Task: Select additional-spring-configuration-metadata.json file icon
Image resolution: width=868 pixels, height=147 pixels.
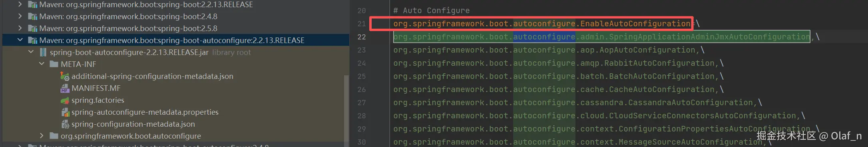Action: pos(65,76)
